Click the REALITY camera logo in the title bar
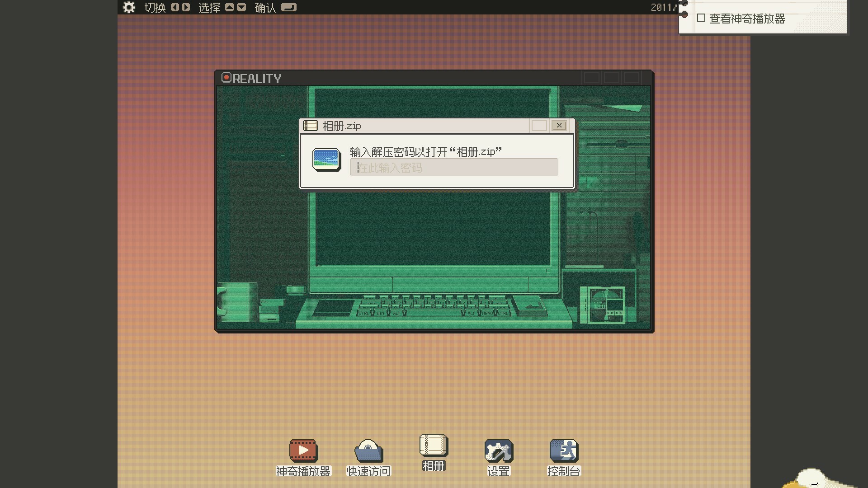Viewport: 868px width, 488px height. 226,78
